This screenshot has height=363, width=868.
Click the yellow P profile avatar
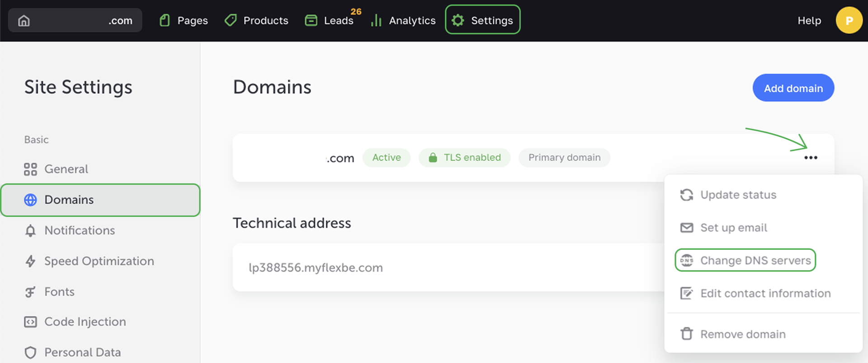(849, 20)
